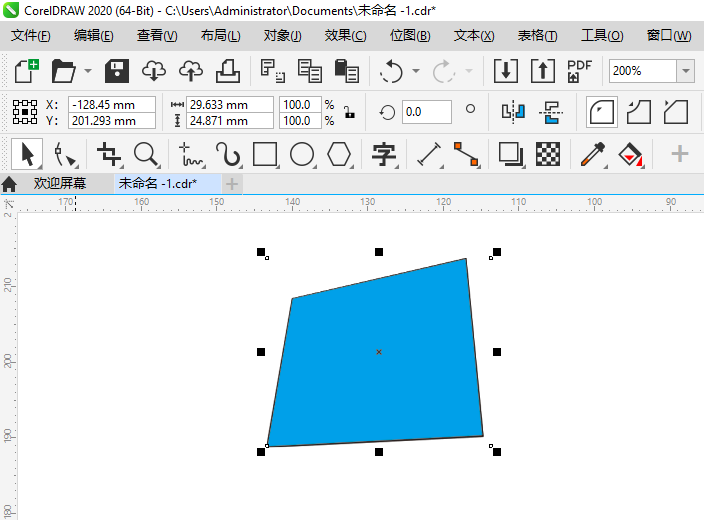Screen dimensions: 704x520
Task: Select the Polygon tool
Action: 339,154
